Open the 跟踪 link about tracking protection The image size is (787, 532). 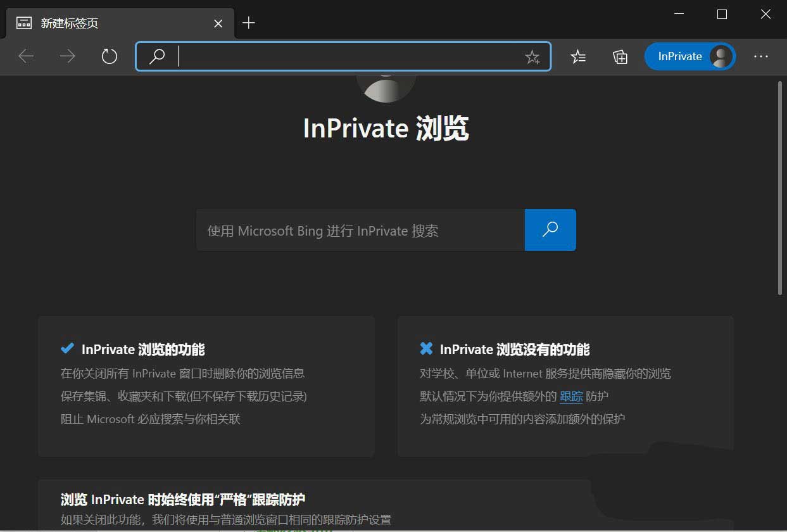click(571, 396)
